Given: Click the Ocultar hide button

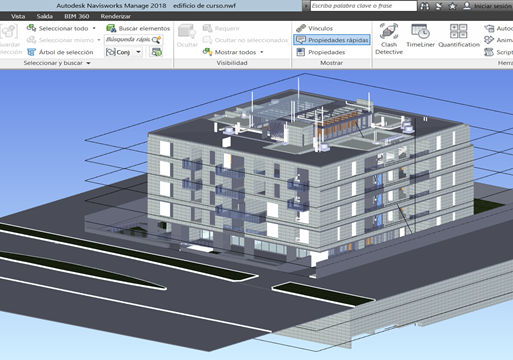Looking at the screenshot, I should [x=187, y=35].
